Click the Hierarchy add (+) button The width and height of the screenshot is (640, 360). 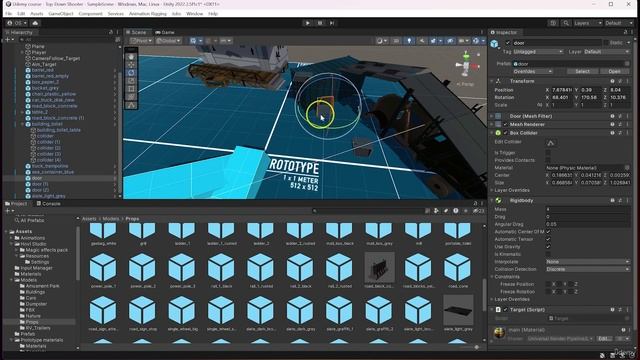(7, 40)
